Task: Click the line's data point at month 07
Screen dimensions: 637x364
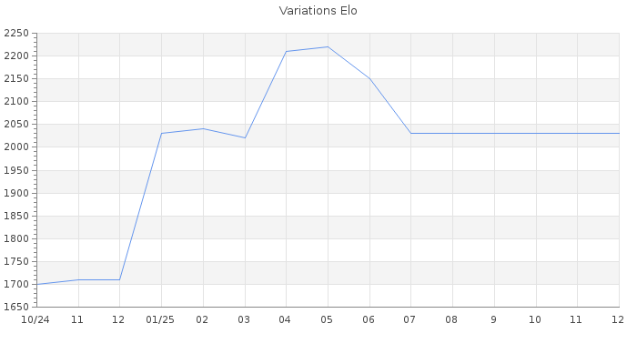Action: point(410,134)
